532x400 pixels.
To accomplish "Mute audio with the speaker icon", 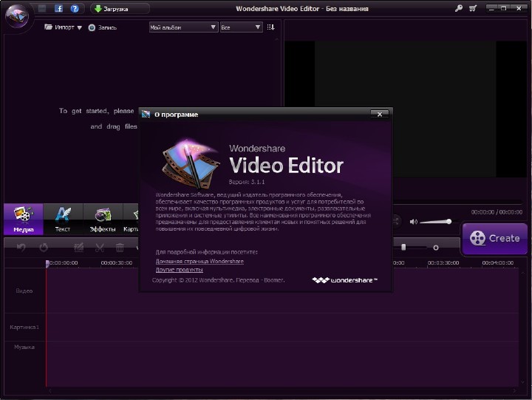I will (414, 222).
